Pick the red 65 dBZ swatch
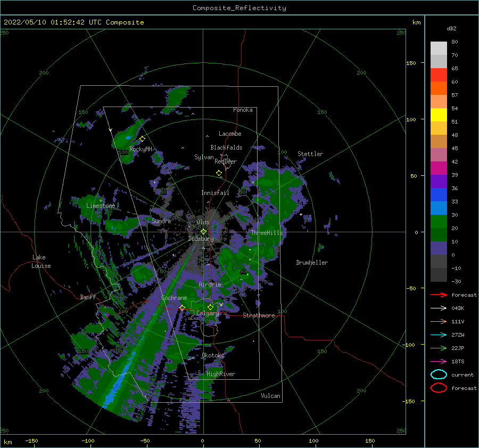The width and height of the screenshot is (479, 448). tap(439, 75)
